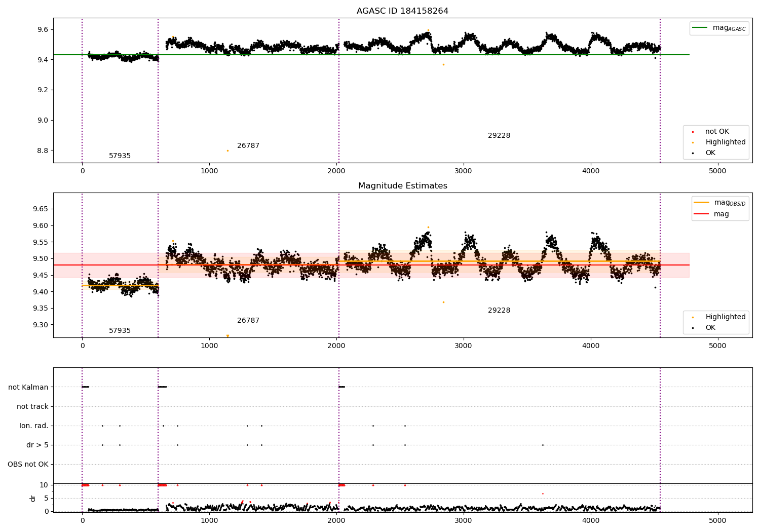Click the 29228 annotation in Magnitude Estimates plot
760x532 pixels.
[x=499, y=311]
